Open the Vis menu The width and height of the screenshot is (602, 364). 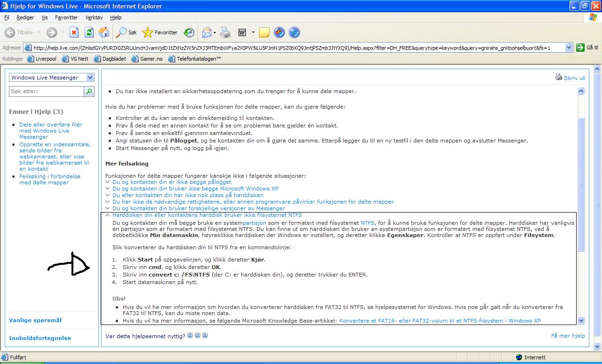pyautogui.click(x=45, y=17)
